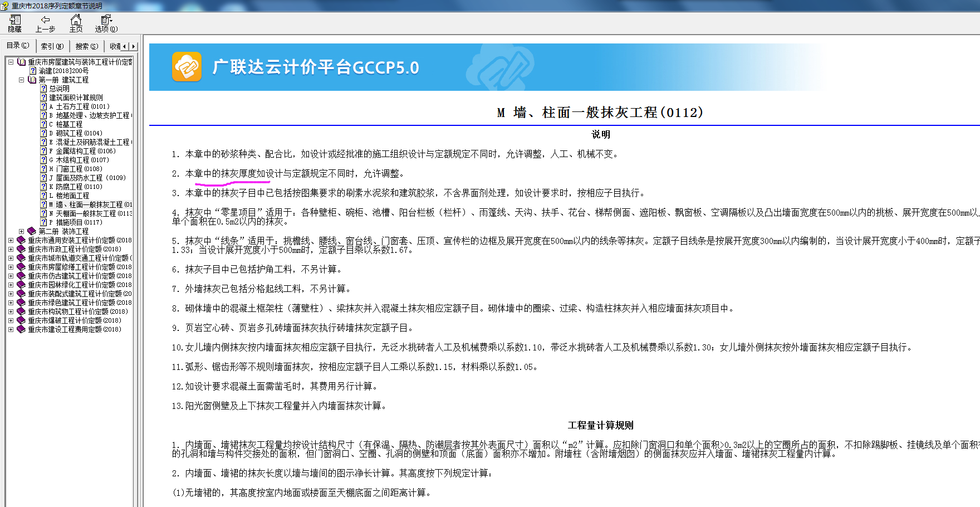
Task: Click the heading M 墙、柱面一般抹灰工程(0112)
Action: tap(600, 113)
